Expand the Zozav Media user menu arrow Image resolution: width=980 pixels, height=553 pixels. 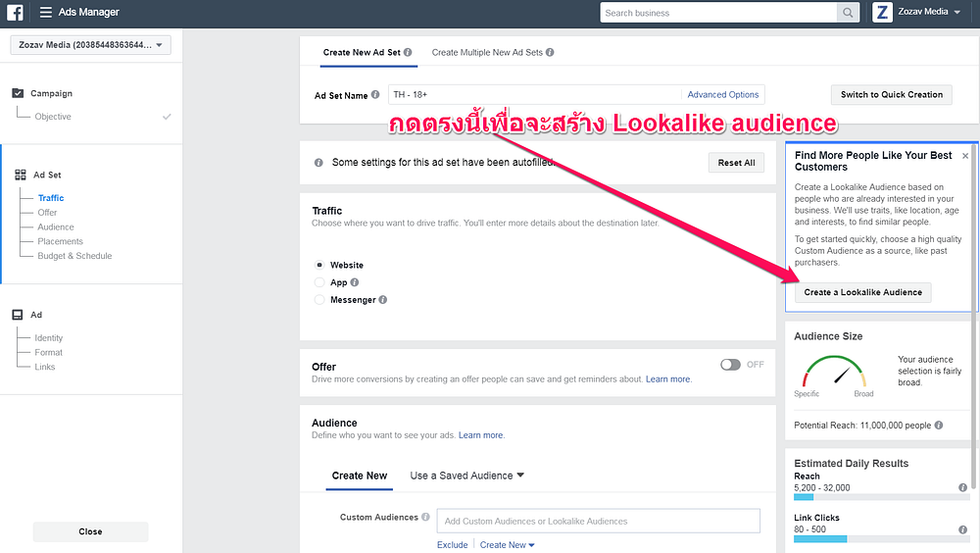[956, 12]
